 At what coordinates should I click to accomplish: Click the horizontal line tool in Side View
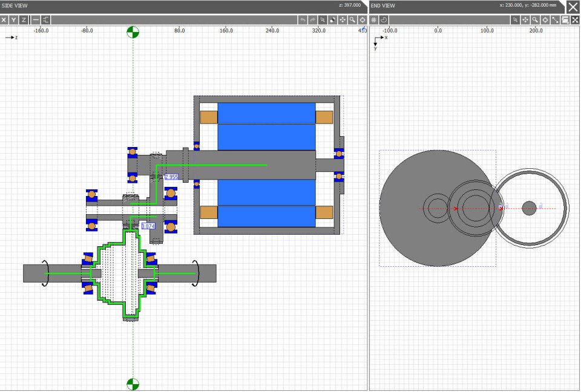point(36,20)
